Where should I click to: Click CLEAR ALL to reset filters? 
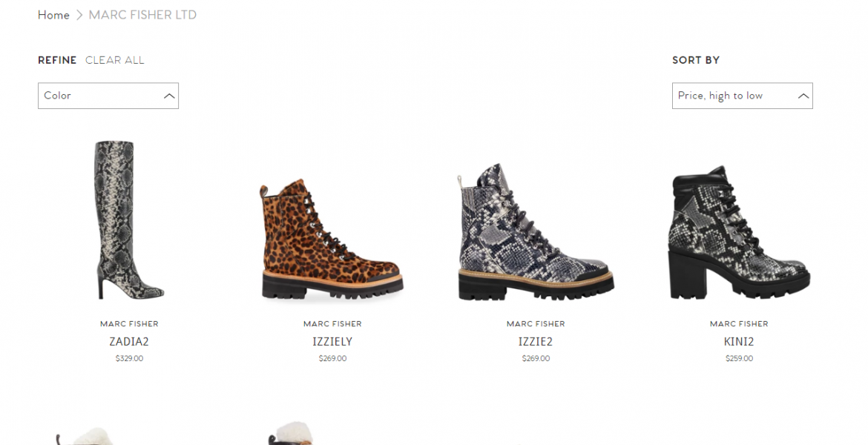(x=114, y=60)
